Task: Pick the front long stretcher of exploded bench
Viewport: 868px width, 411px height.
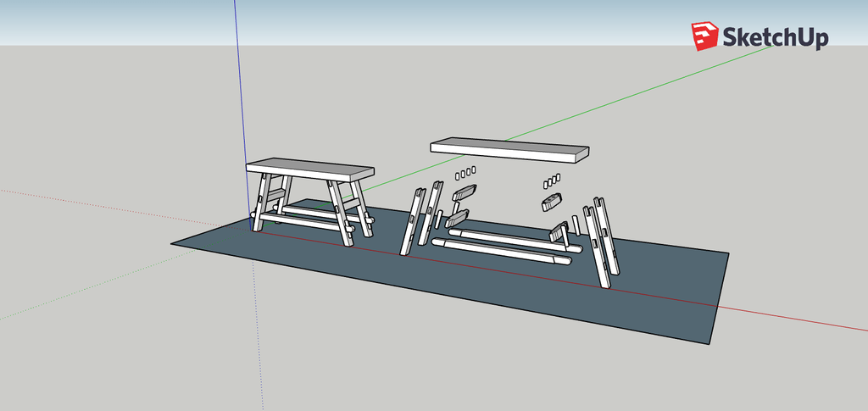Action: tap(501, 251)
